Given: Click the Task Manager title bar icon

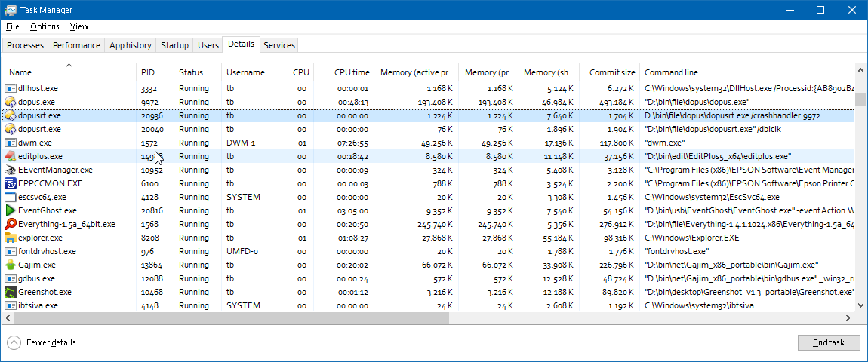Looking at the screenshot, I should click(x=10, y=10).
